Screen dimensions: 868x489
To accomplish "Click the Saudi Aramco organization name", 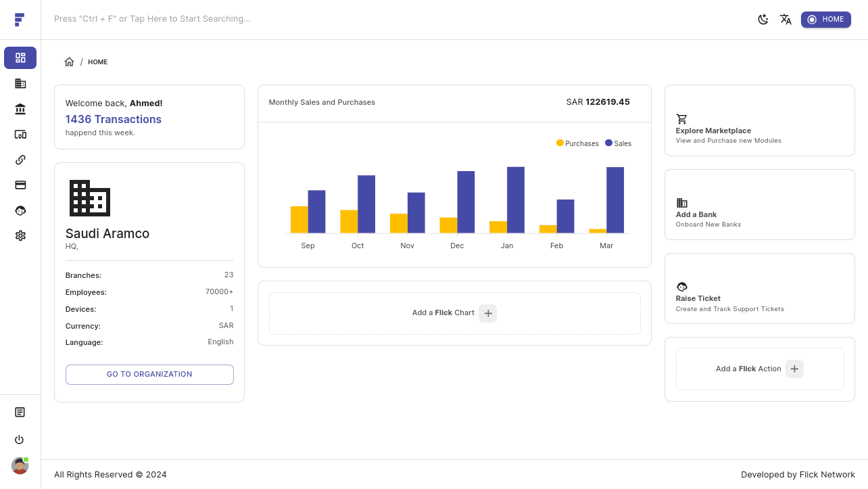I will click(107, 233).
